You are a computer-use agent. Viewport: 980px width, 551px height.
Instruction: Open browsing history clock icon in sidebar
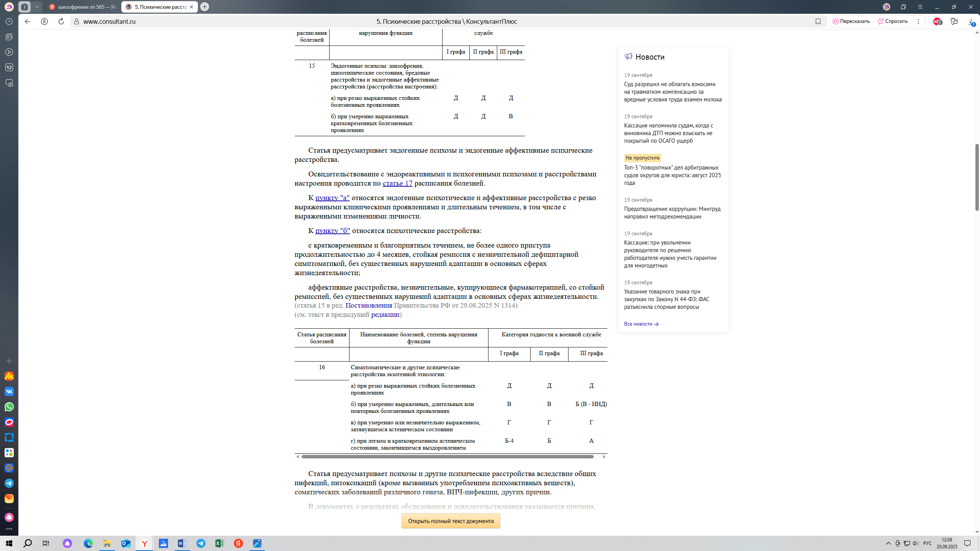pos(9,21)
